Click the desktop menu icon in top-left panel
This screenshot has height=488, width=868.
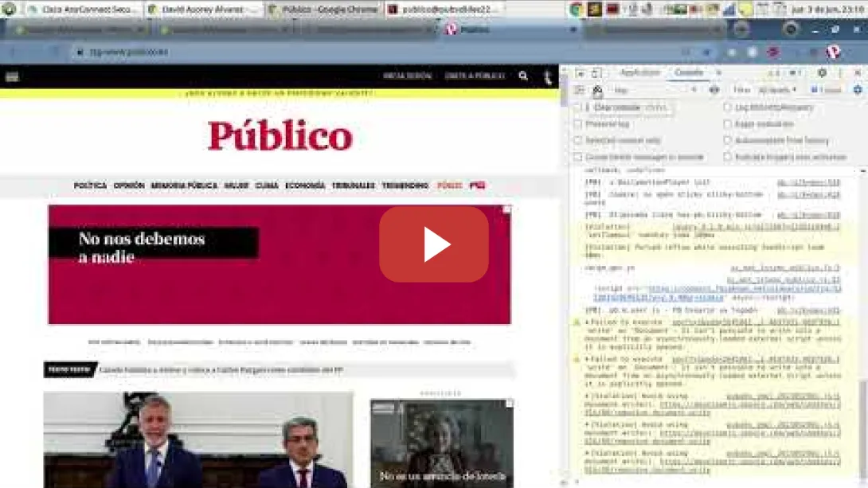[8, 9]
